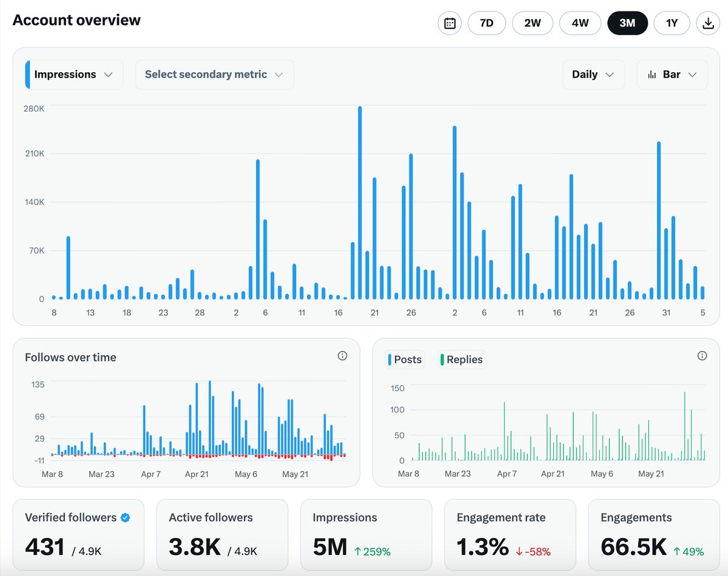The image size is (728, 576).
Task: Click the verified badge next to Verified followers
Action: (126, 518)
